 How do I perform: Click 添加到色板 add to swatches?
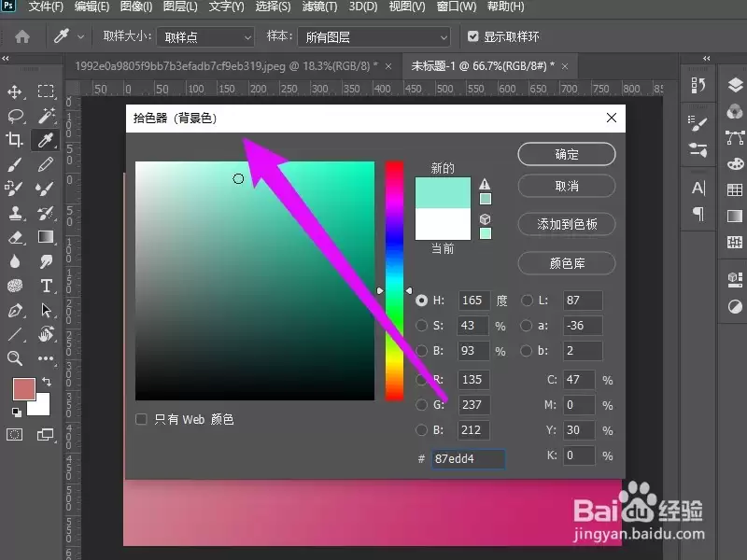[567, 224]
